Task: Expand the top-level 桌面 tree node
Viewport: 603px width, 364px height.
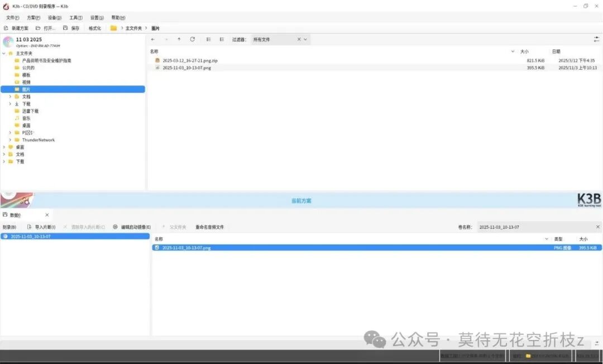Action: [x=4, y=147]
